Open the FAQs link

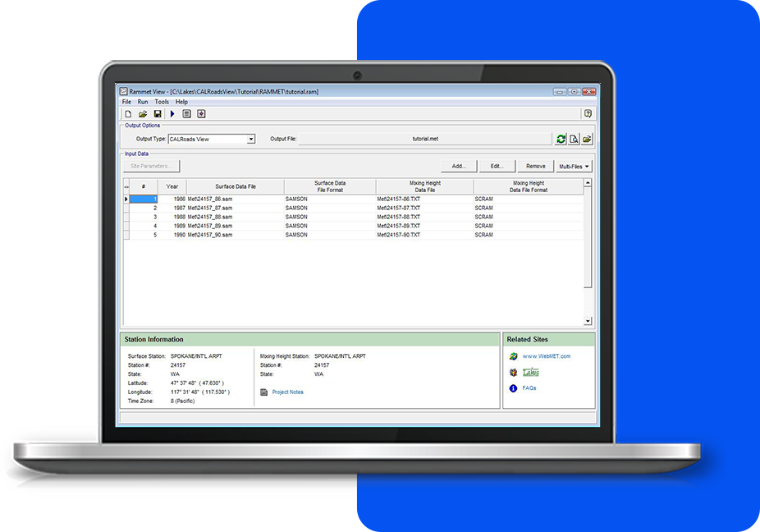(529, 388)
